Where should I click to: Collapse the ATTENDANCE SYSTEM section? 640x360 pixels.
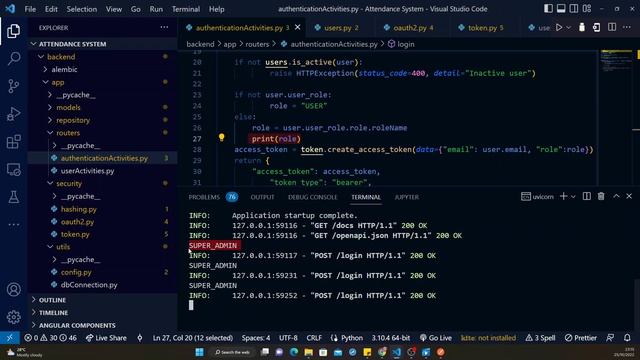tap(102, 44)
